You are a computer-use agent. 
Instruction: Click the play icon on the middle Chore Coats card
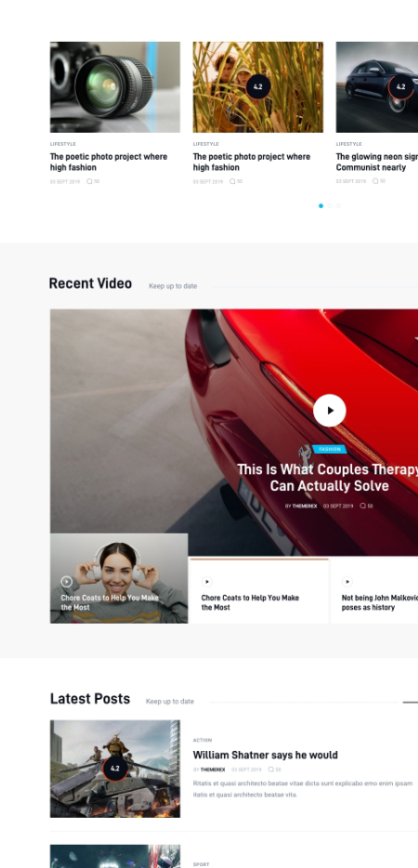pos(207,581)
